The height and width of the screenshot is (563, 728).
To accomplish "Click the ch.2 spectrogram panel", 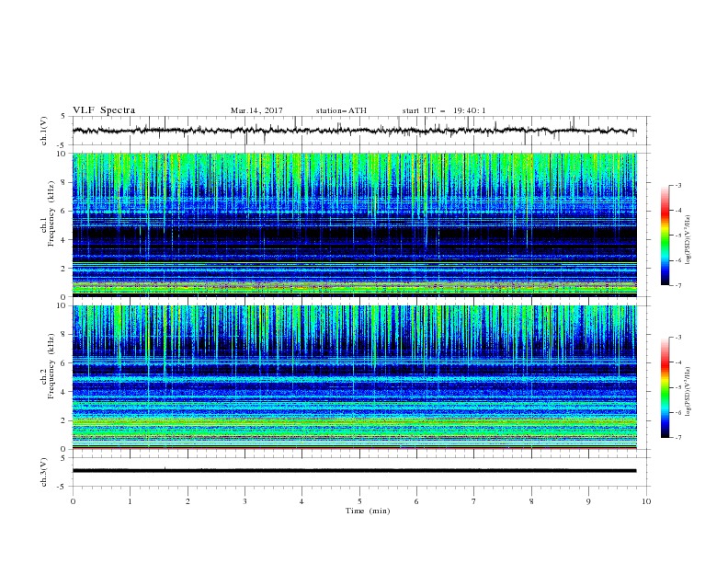I will (355, 377).
